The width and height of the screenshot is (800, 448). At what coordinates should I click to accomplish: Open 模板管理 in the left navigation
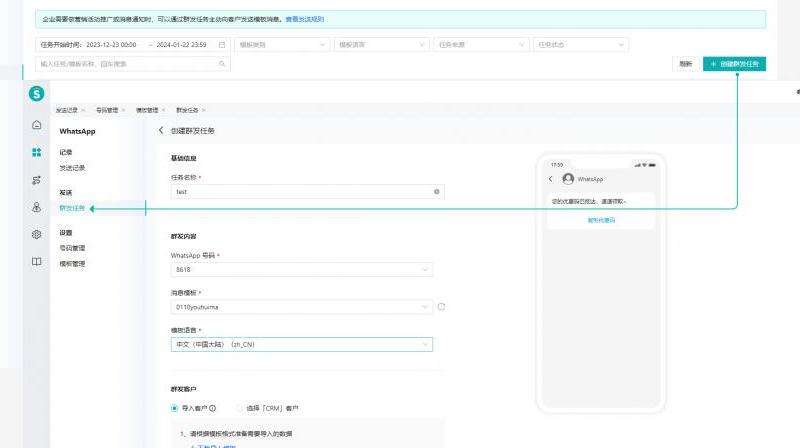tap(72, 263)
